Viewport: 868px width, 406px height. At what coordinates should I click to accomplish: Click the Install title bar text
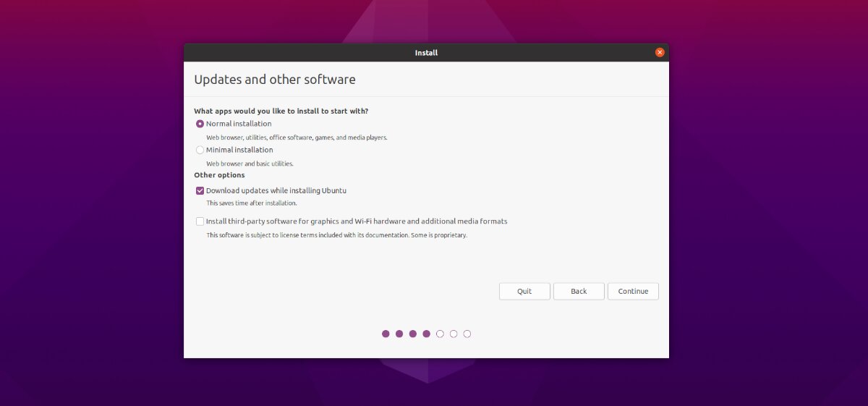(426, 53)
